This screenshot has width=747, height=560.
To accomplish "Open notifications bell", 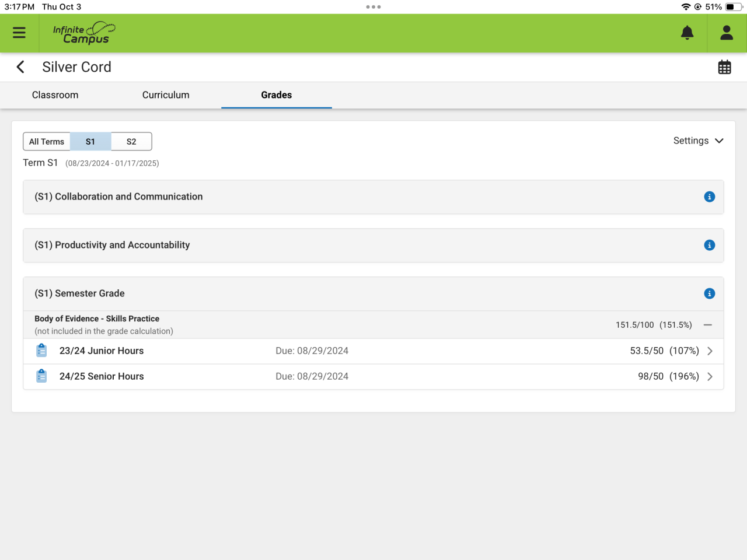I will [x=687, y=33].
